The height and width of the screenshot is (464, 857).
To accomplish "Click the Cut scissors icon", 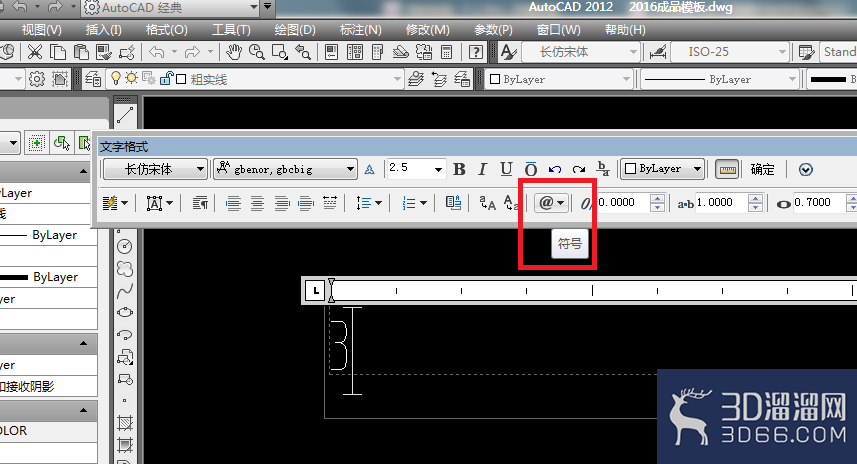I will (34, 52).
